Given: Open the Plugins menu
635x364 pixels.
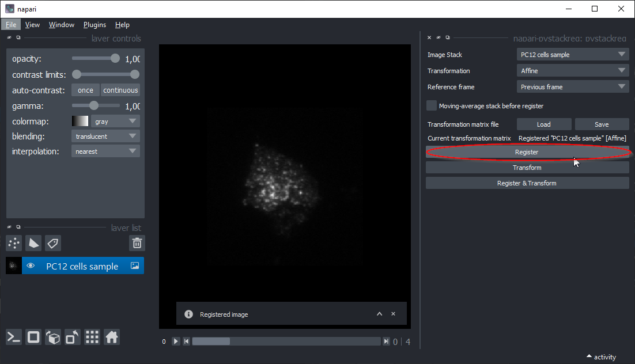Looking at the screenshot, I should point(95,25).
